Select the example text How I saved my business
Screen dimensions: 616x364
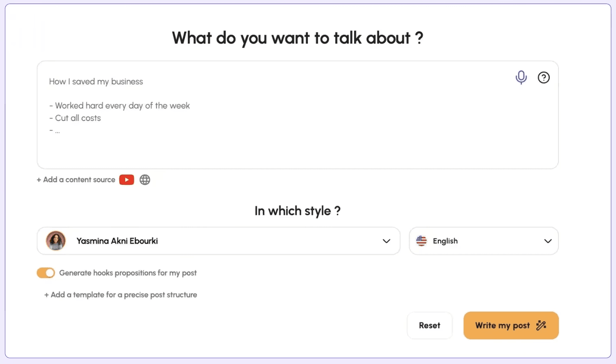(96, 81)
